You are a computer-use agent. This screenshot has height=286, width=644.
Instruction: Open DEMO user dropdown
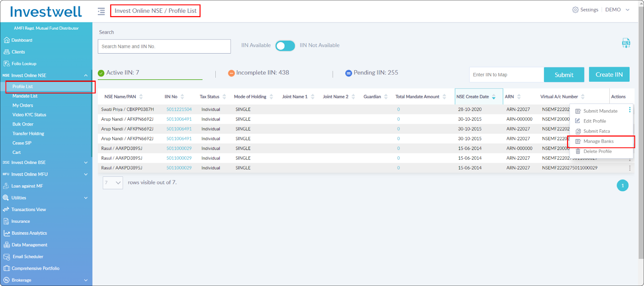click(617, 10)
